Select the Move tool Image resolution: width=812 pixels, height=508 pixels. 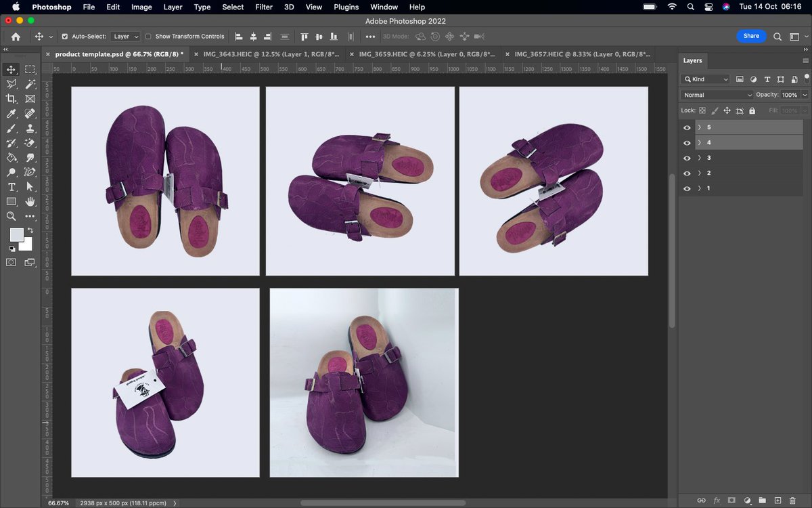point(11,69)
